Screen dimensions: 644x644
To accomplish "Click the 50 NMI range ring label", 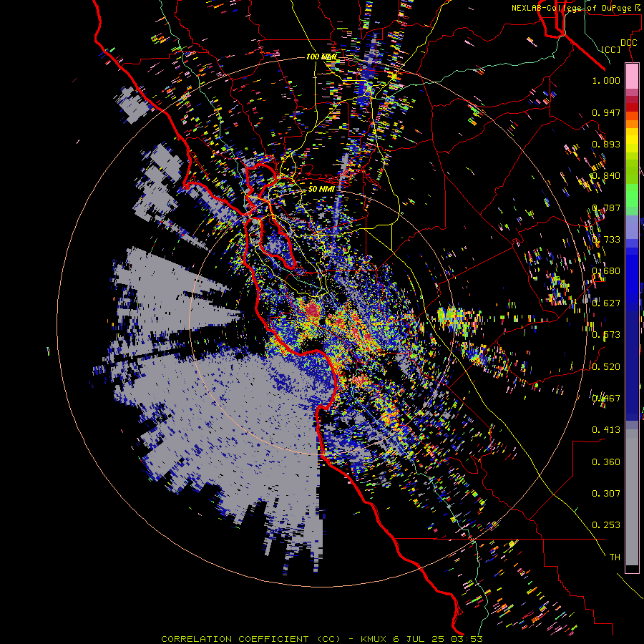I will coord(321,189).
